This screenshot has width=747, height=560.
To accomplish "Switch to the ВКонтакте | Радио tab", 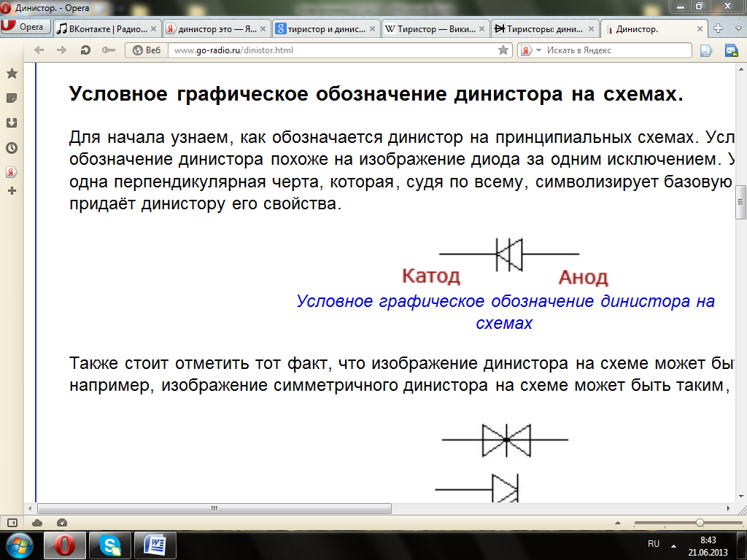I will coord(107,29).
